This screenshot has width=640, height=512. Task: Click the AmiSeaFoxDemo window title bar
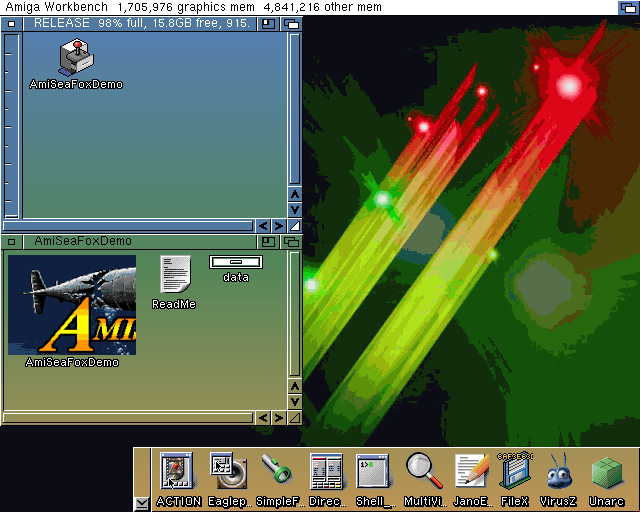point(140,242)
